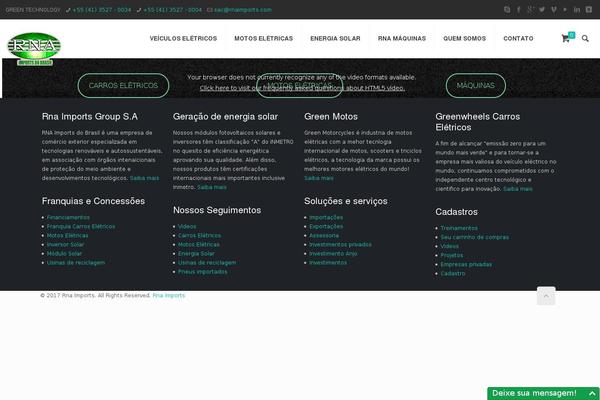Click the Green Motos heading
The image size is (600, 400).
(331, 117)
